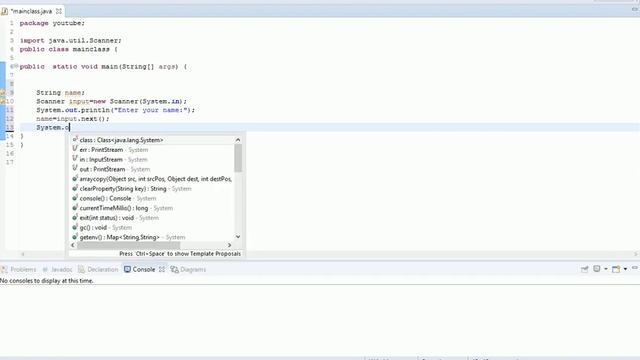Switch to the Javadoc tab
Screen dimensions: 640x360
click(57, 269)
